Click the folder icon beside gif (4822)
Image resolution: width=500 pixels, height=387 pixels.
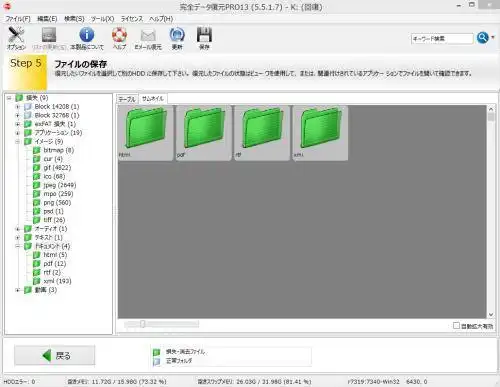(37, 168)
